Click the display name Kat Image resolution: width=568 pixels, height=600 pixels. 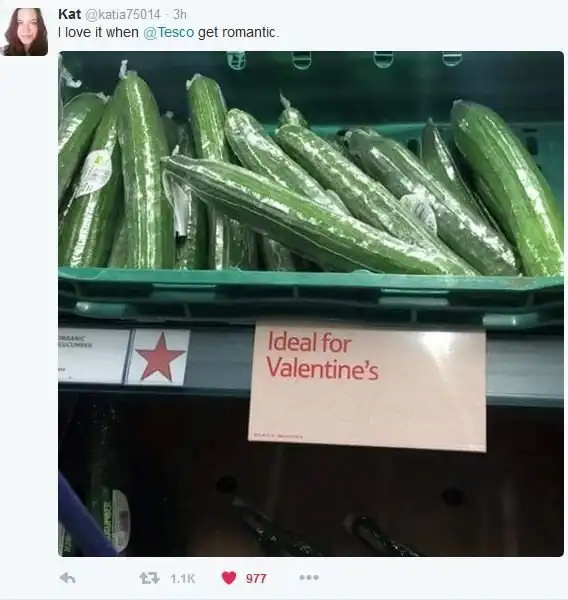pos(69,15)
